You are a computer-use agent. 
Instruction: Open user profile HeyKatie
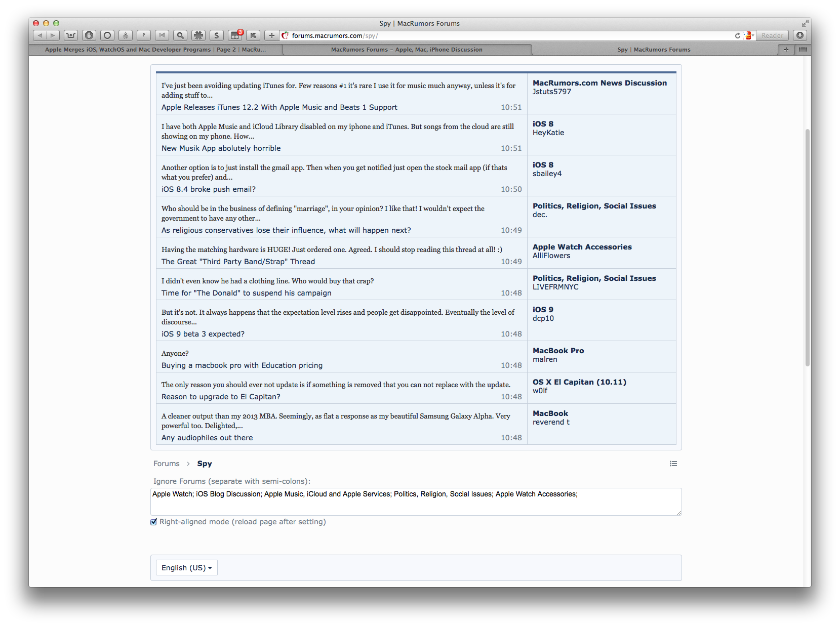click(548, 133)
